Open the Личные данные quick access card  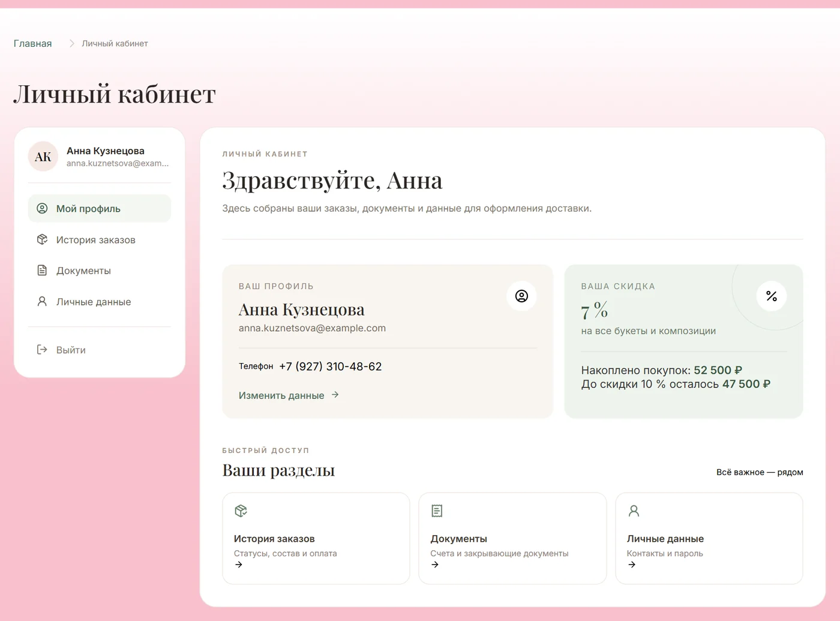(709, 538)
